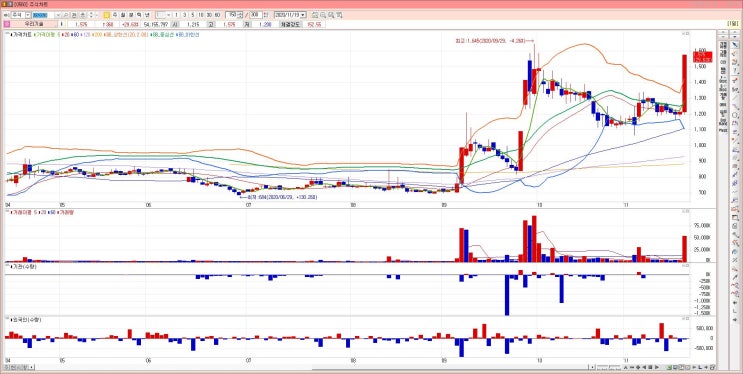
Task: Select the diagonal trend line drawing tool
Action: click(x=735, y=98)
